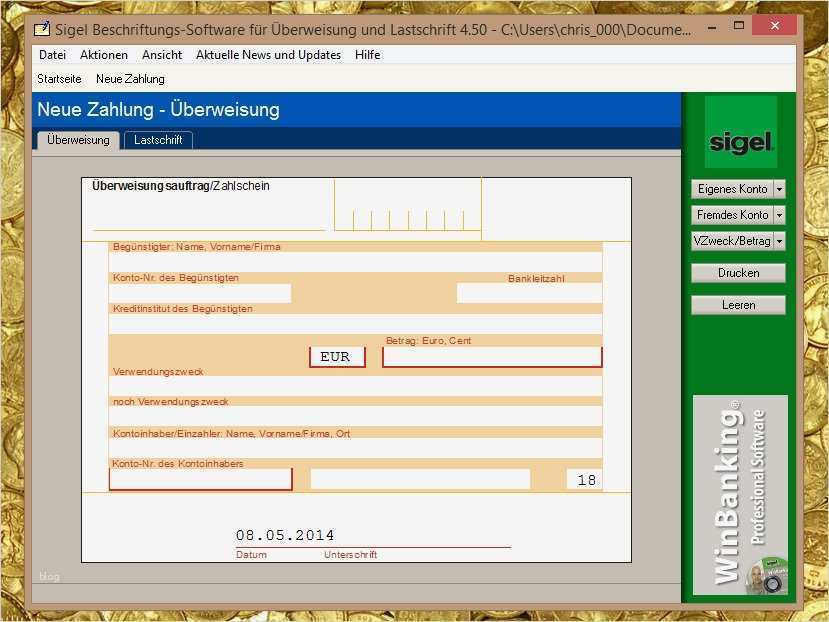This screenshot has height=622, width=829.
Task: Focus the Konto-Nr. des Kontoinhabers field
Action: (x=200, y=479)
